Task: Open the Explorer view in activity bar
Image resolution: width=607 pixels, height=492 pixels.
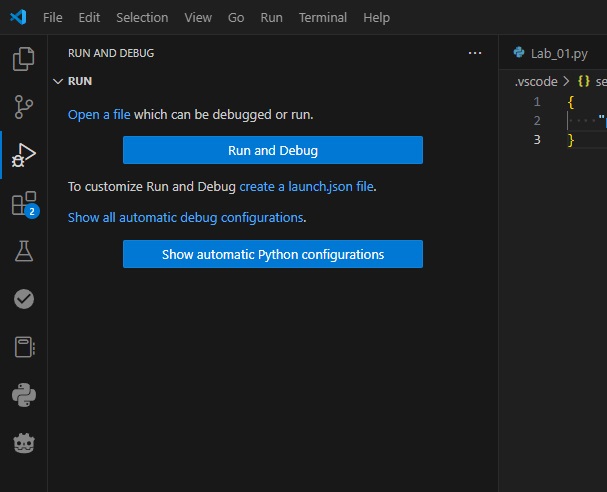Action: click(23, 60)
